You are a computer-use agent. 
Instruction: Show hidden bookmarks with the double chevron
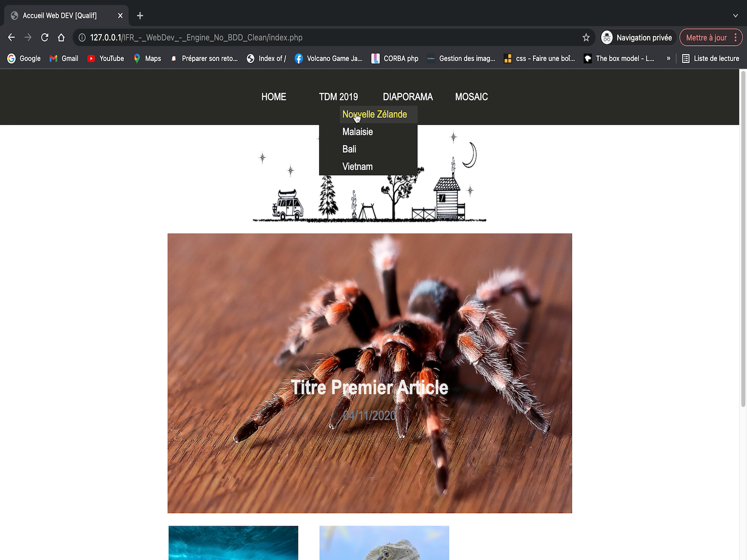tap(668, 59)
